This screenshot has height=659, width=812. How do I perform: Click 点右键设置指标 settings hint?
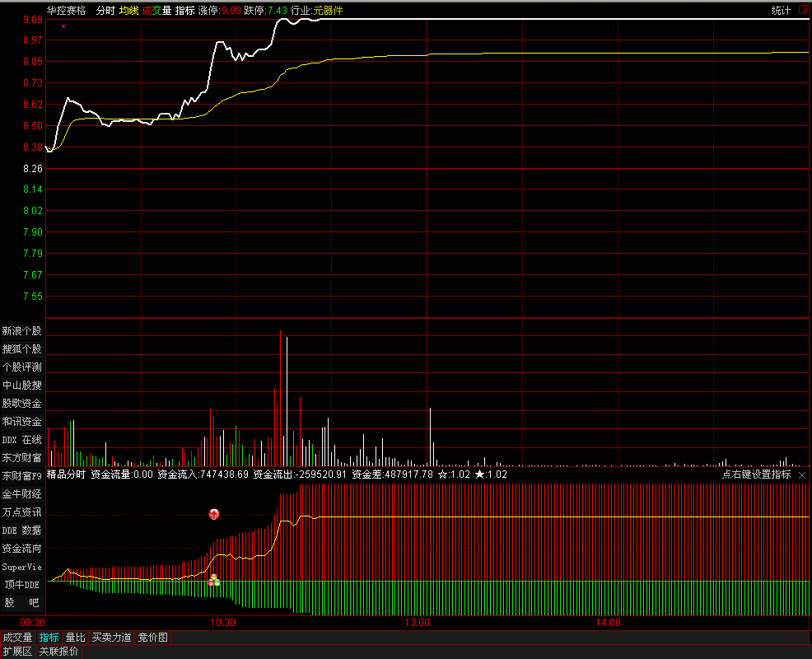757,474
